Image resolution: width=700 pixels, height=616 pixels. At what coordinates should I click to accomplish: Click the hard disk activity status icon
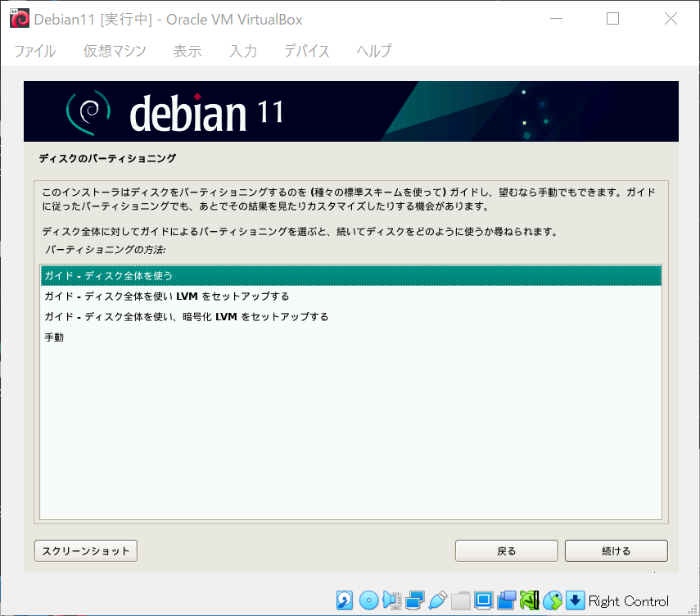tap(344, 600)
